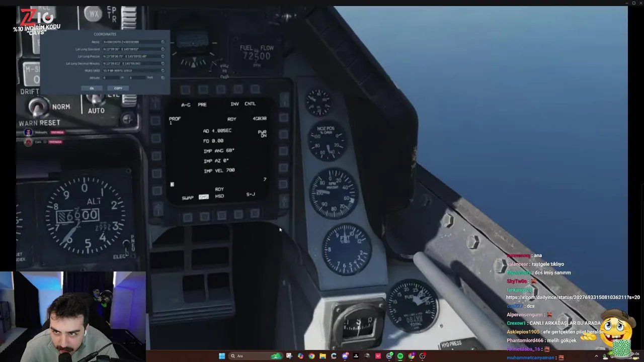
Task: Push the MFD button beside PWR ON
Action: tap(285, 135)
